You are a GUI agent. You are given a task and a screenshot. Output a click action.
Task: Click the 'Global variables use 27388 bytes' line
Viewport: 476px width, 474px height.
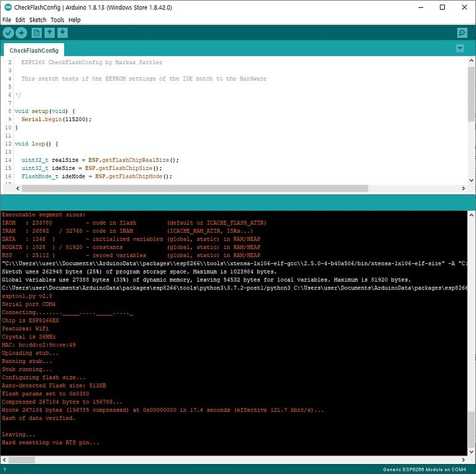(206, 280)
